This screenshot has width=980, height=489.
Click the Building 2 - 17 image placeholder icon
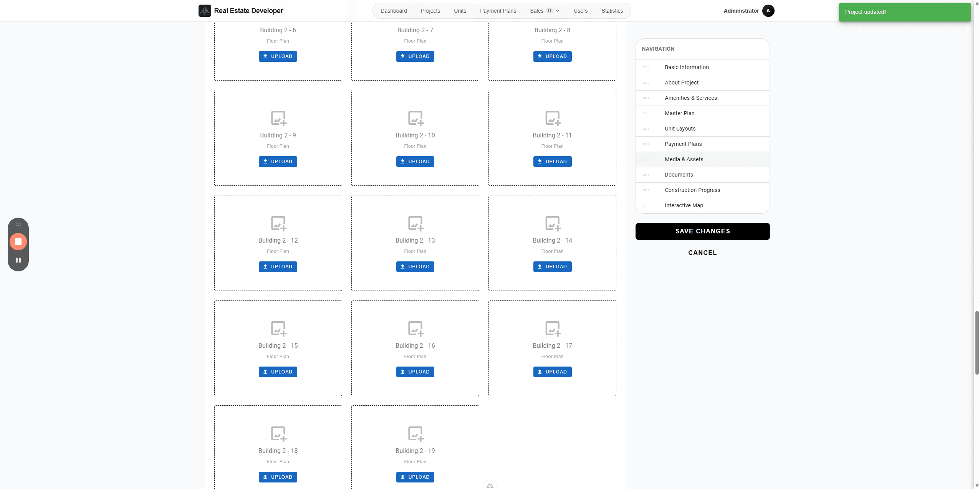pos(553,329)
